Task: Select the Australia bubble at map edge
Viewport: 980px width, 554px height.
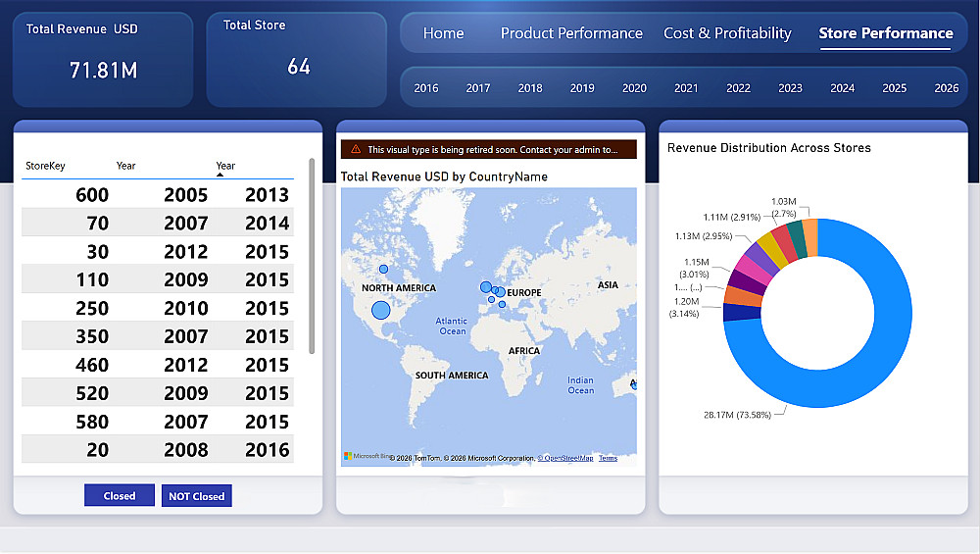Action: point(634,385)
